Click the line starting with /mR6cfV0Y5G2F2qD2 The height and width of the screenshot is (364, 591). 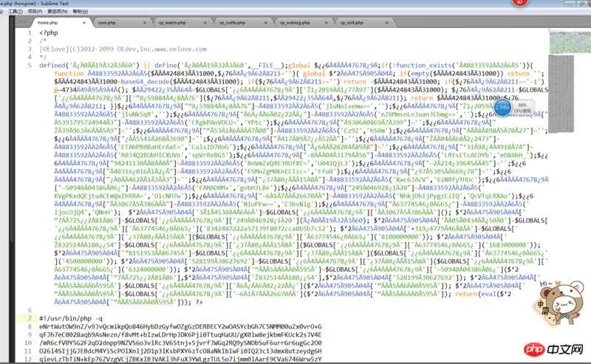pyautogui.click(x=180, y=343)
